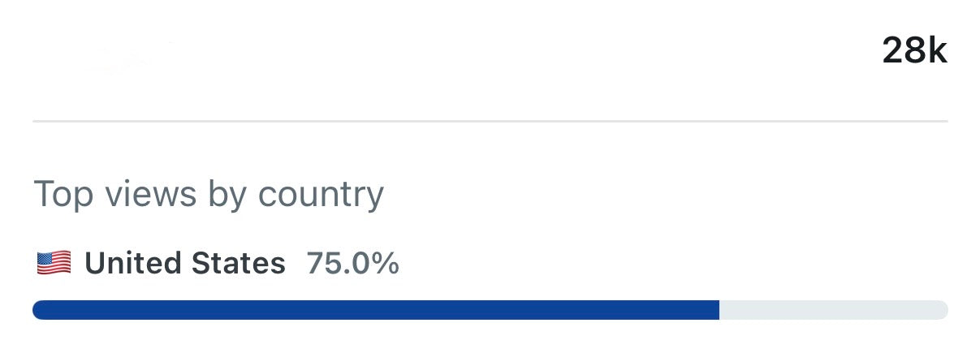Click the left rounded end of the progress bar
Viewport: 980px width, 353px height.
[x=37, y=310]
